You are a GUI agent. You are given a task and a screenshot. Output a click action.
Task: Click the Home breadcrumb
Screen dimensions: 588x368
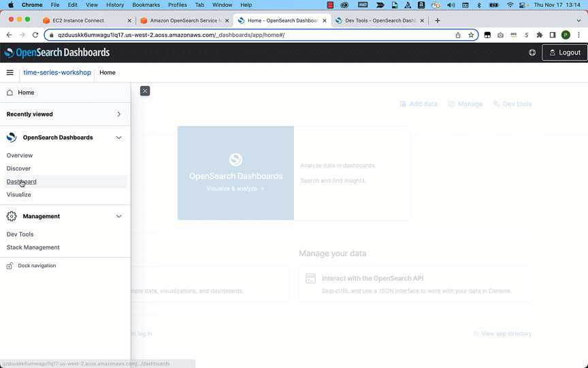point(108,72)
